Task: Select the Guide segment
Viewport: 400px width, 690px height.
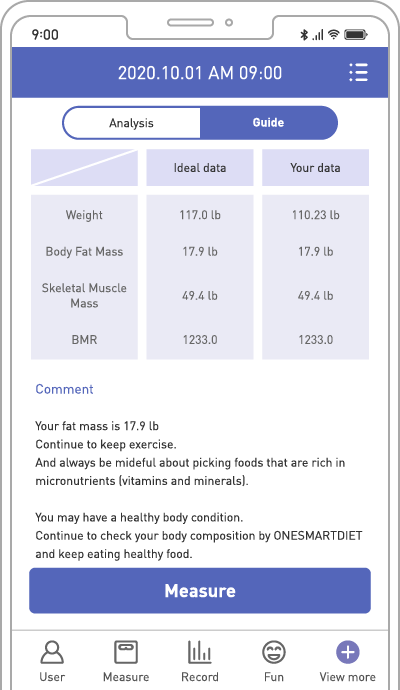Action: pyautogui.click(x=268, y=123)
